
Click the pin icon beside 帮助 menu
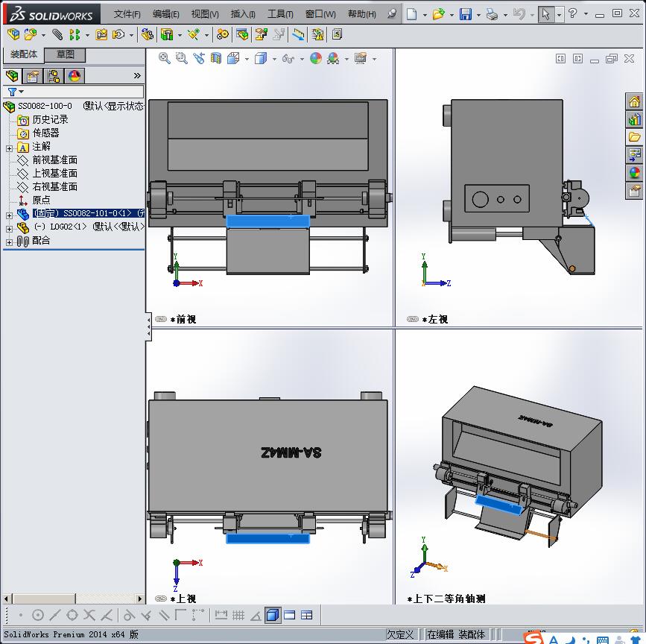coord(392,14)
